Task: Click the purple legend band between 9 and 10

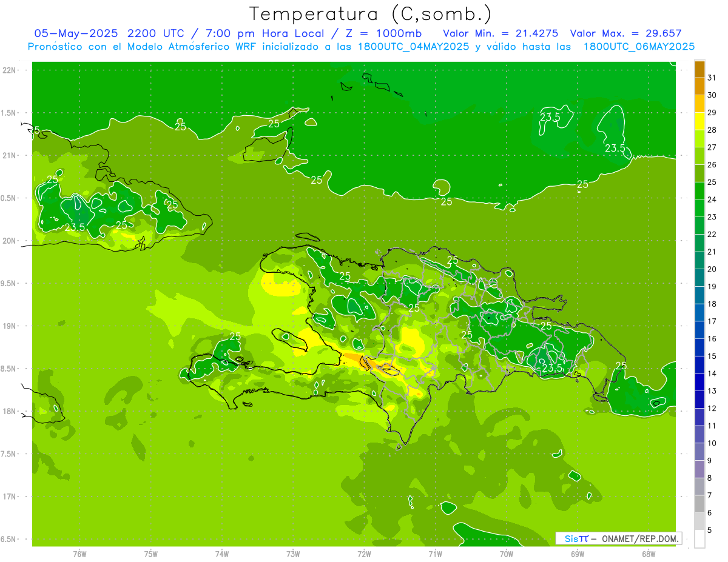Action: (x=699, y=452)
